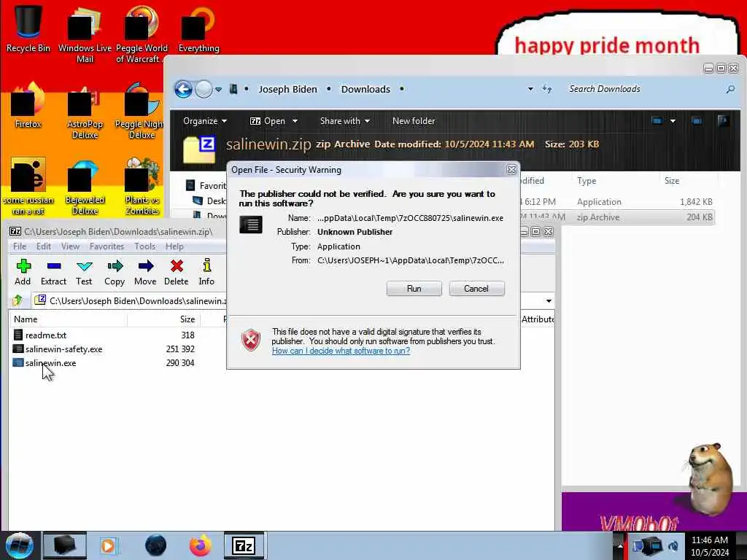Click the Test icon in 7-Zip
The height and width of the screenshot is (560, 747).
click(84, 272)
